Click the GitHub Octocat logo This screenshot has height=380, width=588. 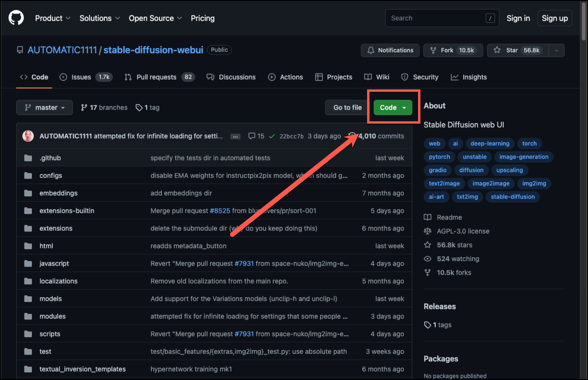tap(16, 18)
